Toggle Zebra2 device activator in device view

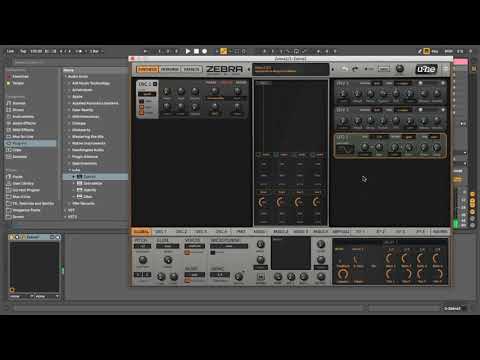click(12, 237)
